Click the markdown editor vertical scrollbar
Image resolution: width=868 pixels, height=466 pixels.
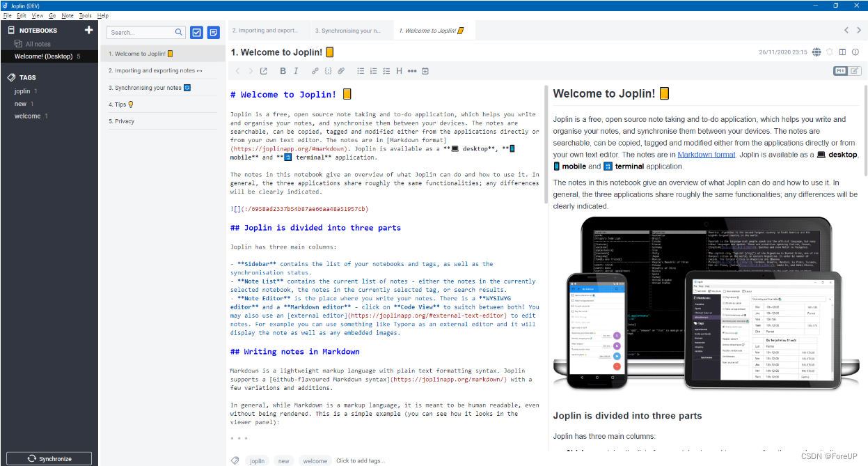coord(545,143)
